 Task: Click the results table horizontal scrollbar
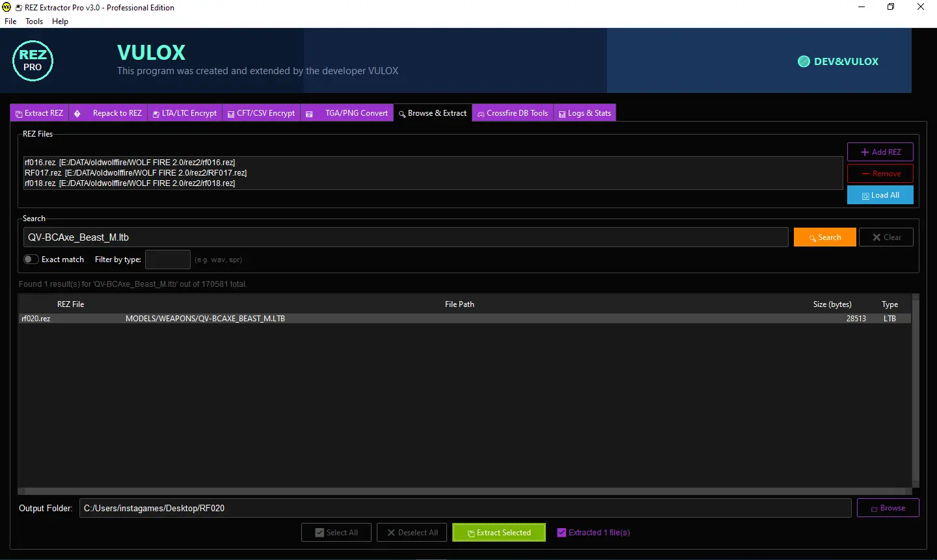465,491
